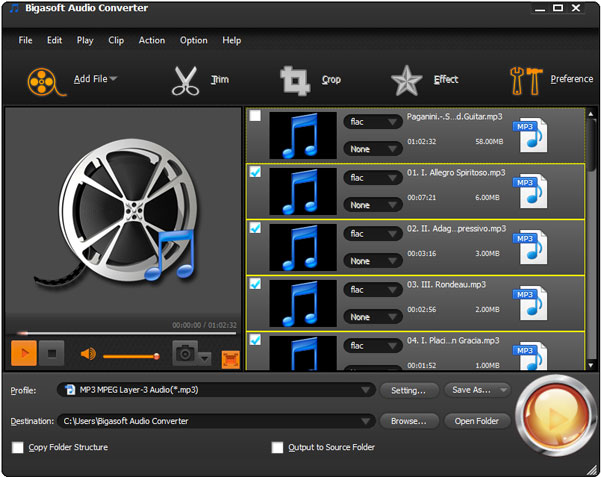This screenshot has width=601, height=477.
Task: Open the Option menu
Action: point(194,40)
